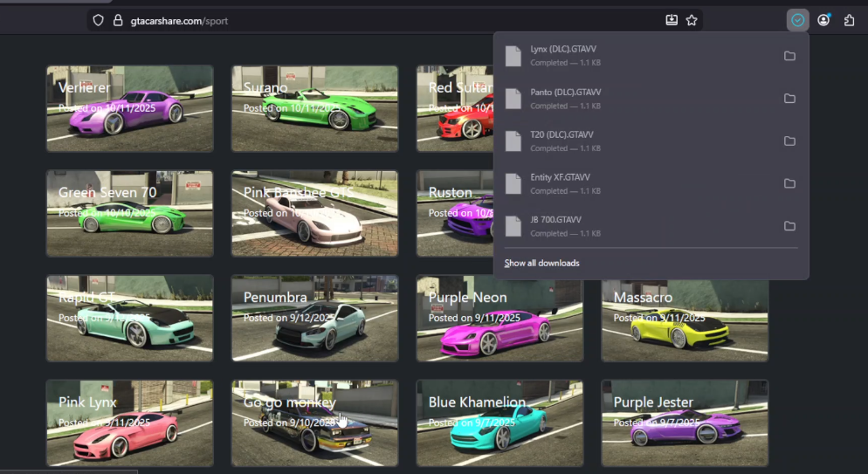Click the shield tracking protection icon
The height and width of the screenshot is (474, 868).
[x=98, y=20]
